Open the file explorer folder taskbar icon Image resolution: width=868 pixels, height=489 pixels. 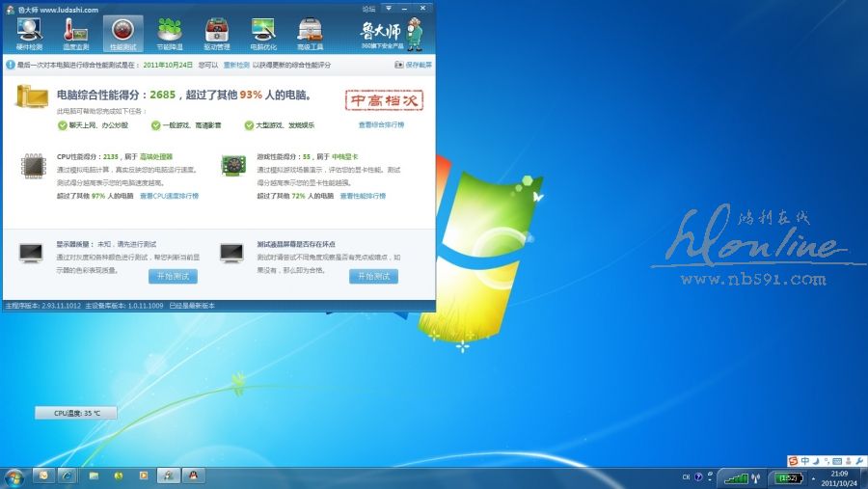click(x=95, y=475)
